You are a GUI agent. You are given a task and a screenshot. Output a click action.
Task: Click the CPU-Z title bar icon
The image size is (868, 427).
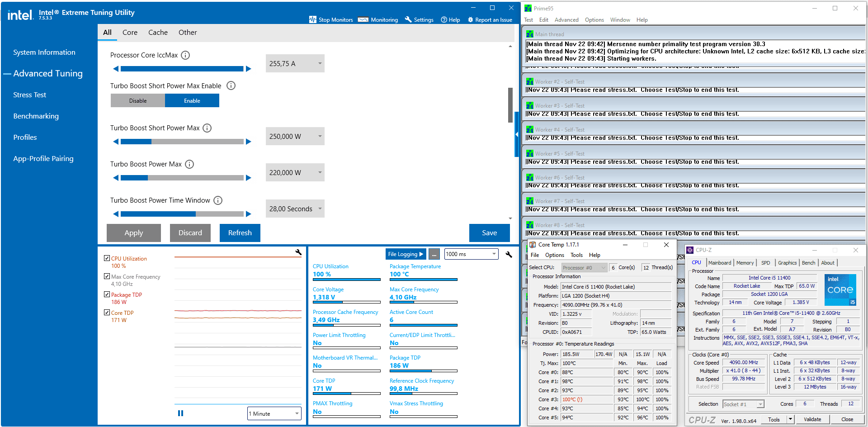(x=690, y=250)
